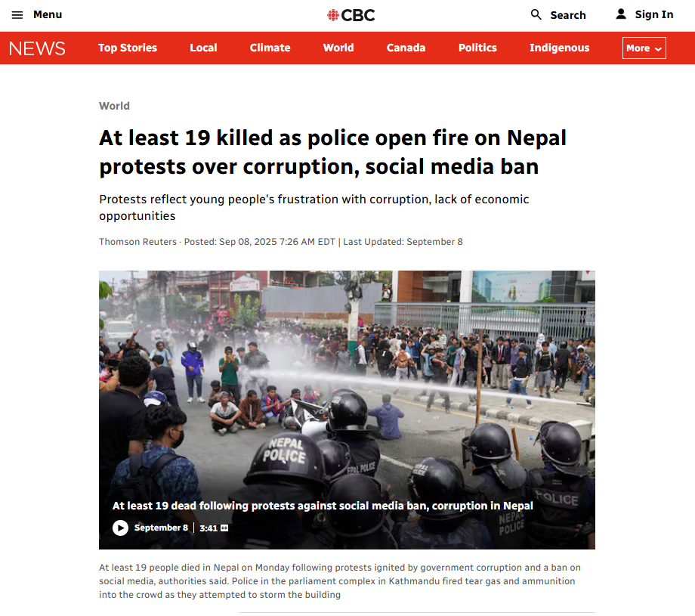Image resolution: width=695 pixels, height=616 pixels.
Task: Go to the Local news tab
Action: click(x=203, y=48)
